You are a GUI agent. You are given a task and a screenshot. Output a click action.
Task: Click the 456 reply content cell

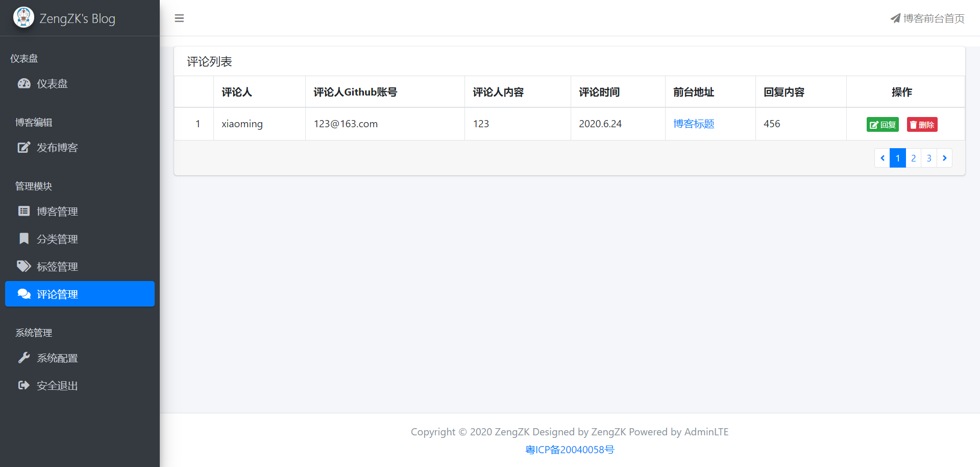tap(801, 124)
